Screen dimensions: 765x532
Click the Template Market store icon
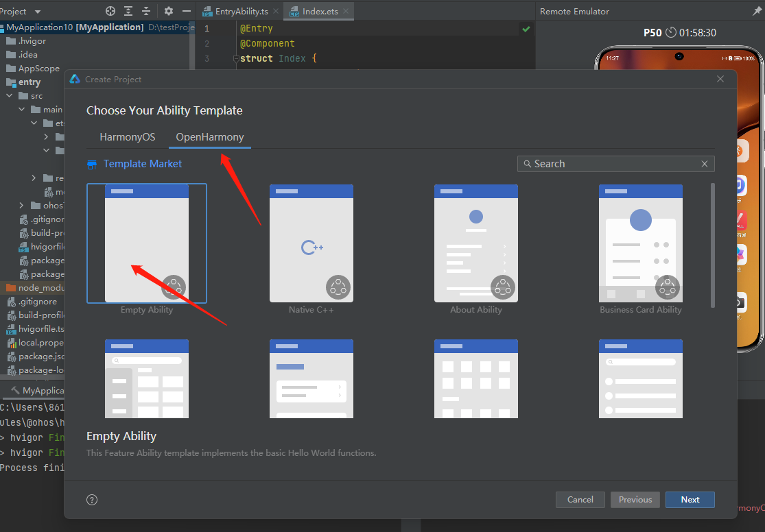92,165
